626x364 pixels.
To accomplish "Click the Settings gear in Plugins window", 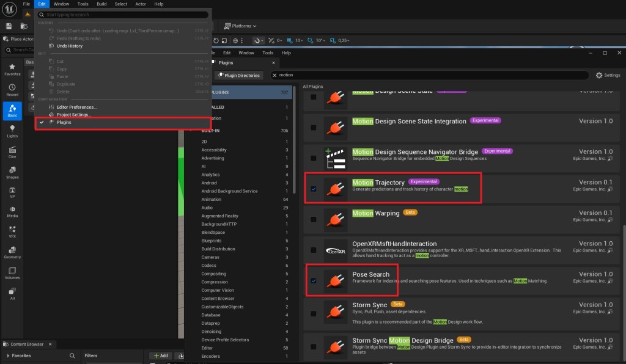I will pos(608,75).
